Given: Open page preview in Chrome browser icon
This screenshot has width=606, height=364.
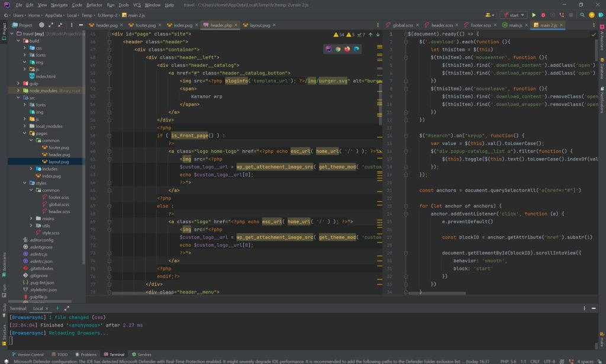Looking at the screenshot, I should click(338, 49).
